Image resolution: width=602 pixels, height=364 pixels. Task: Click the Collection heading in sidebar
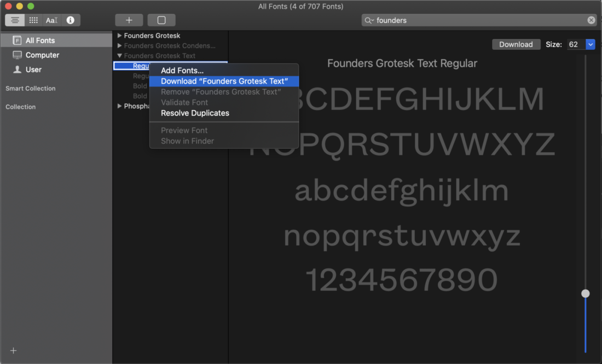[x=20, y=107]
